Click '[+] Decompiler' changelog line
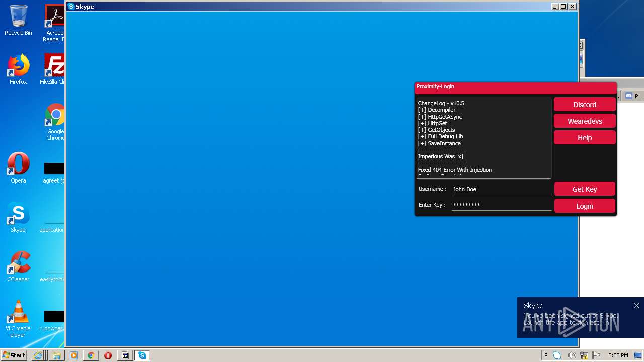This screenshot has width=644, height=362. [x=437, y=110]
